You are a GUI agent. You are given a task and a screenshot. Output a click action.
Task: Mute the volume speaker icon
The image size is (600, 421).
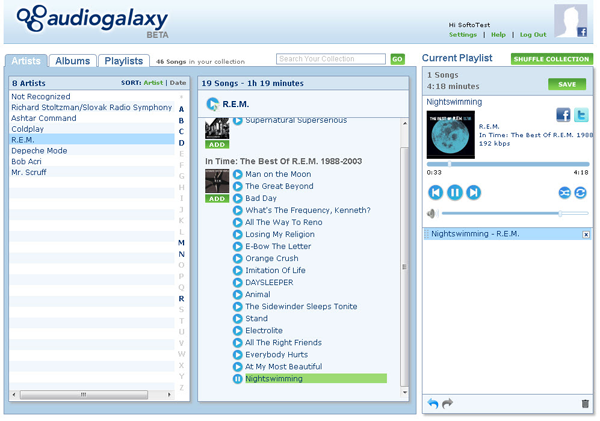click(433, 214)
